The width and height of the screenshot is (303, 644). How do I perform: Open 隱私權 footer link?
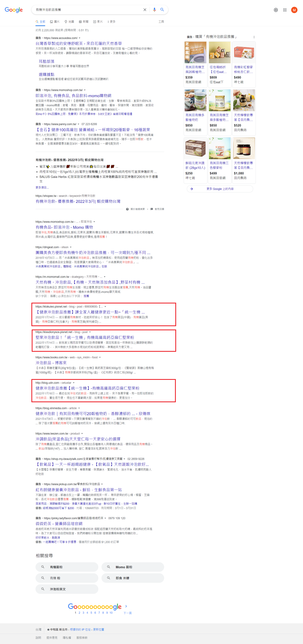[x=67, y=638]
